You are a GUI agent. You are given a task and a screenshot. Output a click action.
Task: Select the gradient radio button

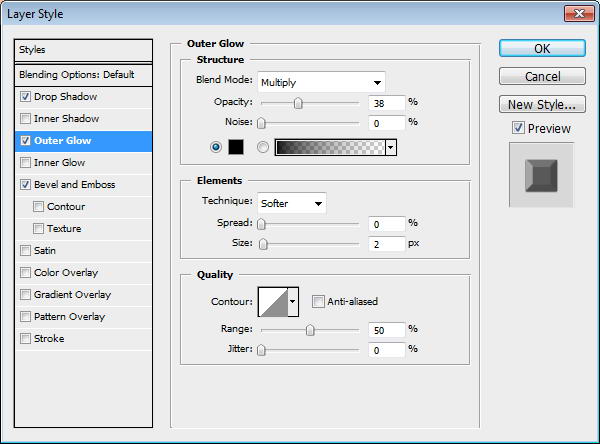(263, 147)
